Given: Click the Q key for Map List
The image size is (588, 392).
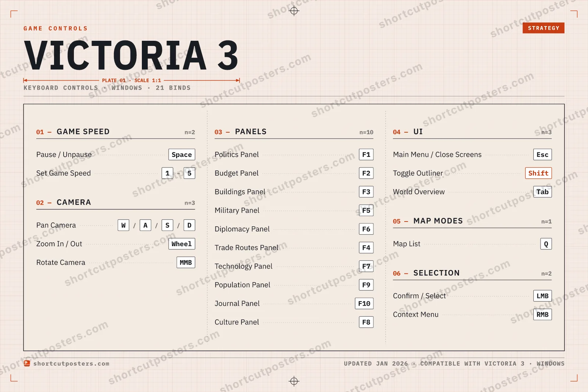Looking at the screenshot, I should pyautogui.click(x=546, y=244).
